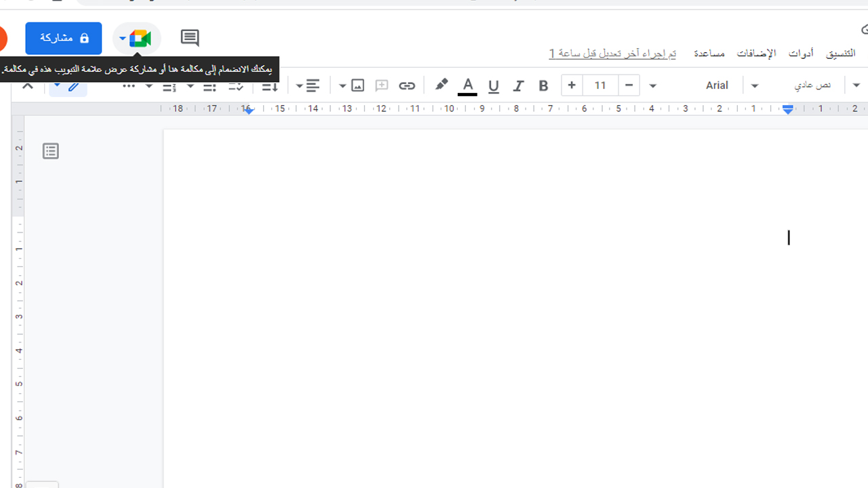
Task: Open the نص عادي paragraph style dropdown
Action: click(813, 85)
